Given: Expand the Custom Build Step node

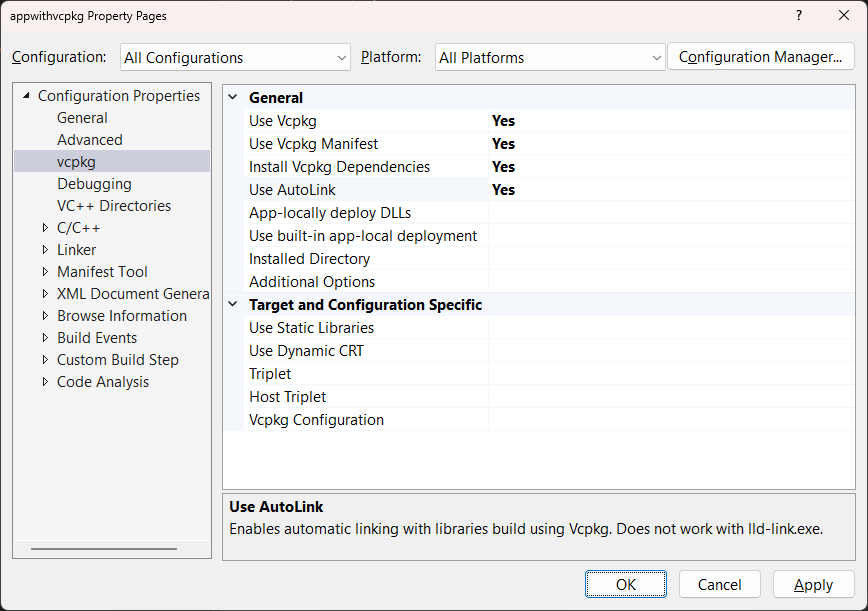Looking at the screenshot, I should click(45, 360).
